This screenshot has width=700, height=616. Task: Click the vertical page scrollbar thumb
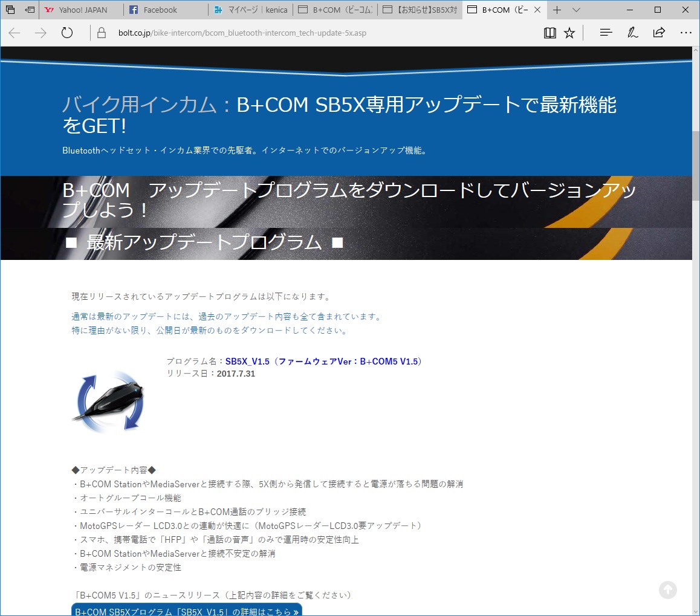[x=696, y=165]
